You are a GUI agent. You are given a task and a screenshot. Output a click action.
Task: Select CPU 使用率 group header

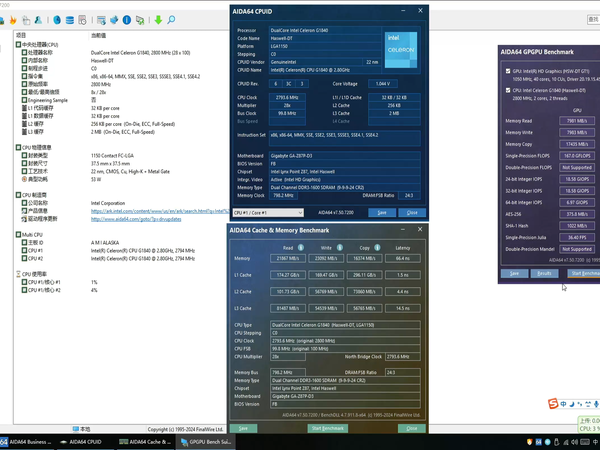coord(31,274)
